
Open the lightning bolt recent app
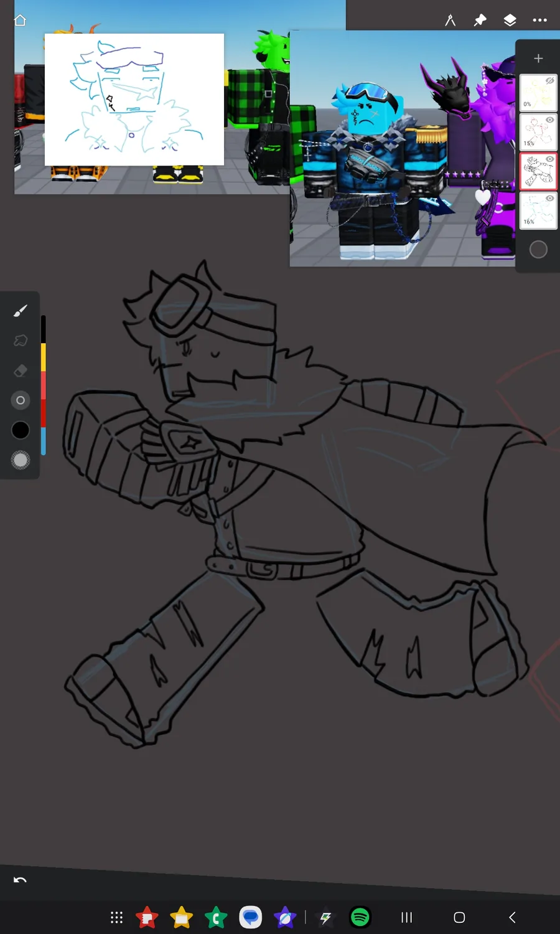(x=325, y=917)
